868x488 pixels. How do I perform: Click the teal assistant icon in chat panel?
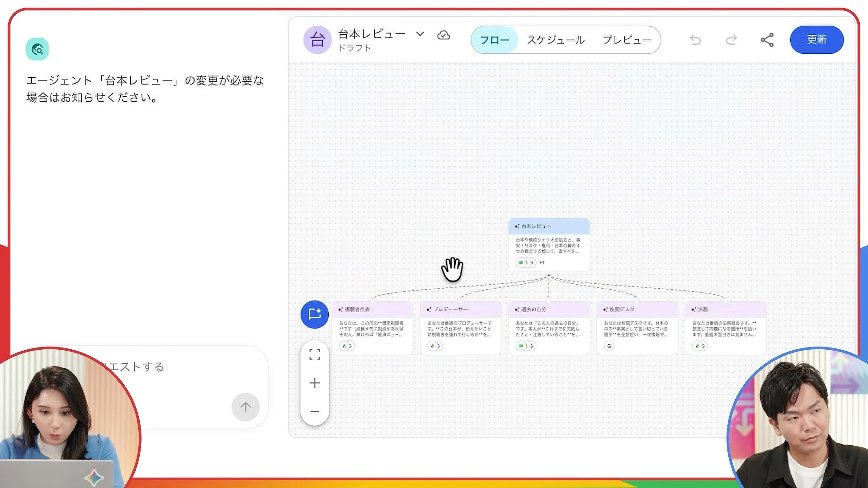[x=37, y=49]
